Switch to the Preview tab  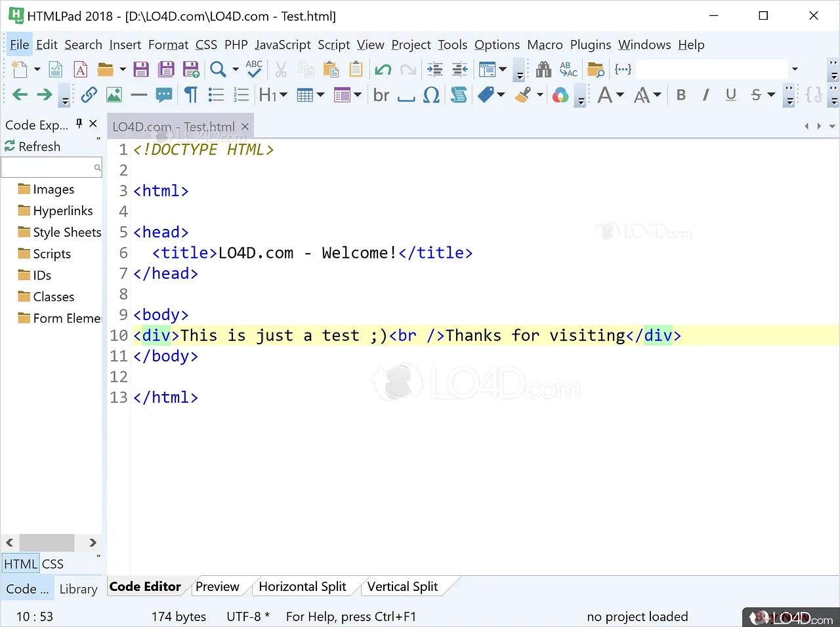tap(217, 586)
